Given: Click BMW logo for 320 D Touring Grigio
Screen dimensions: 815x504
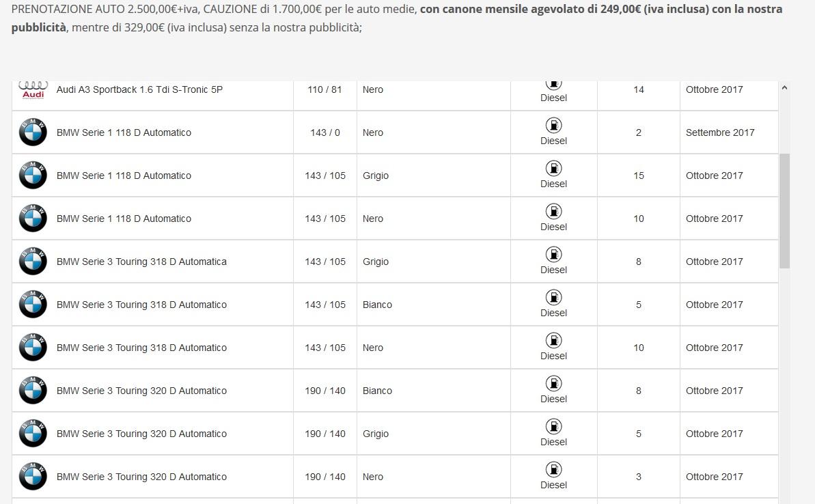Looking at the screenshot, I should tap(33, 434).
